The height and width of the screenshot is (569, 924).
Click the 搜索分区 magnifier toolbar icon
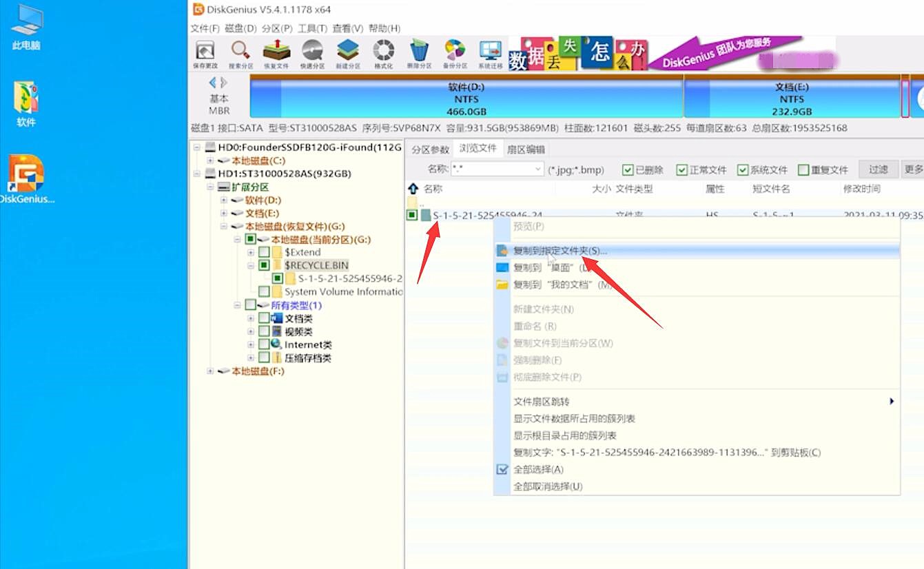(x=240, y=51)
